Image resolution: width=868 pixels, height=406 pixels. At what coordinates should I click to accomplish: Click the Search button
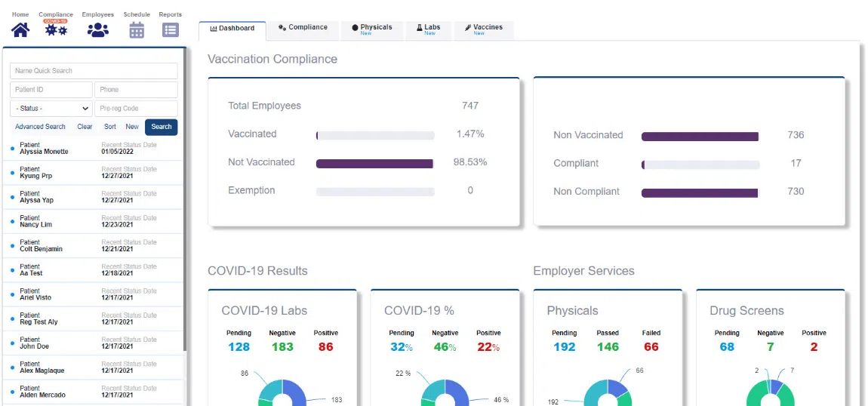(161, 127)
